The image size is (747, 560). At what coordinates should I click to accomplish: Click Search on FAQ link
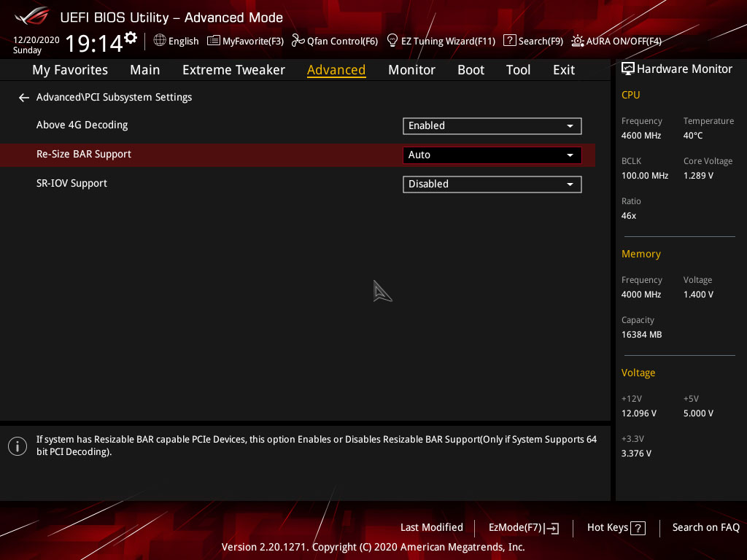(705, 528)
